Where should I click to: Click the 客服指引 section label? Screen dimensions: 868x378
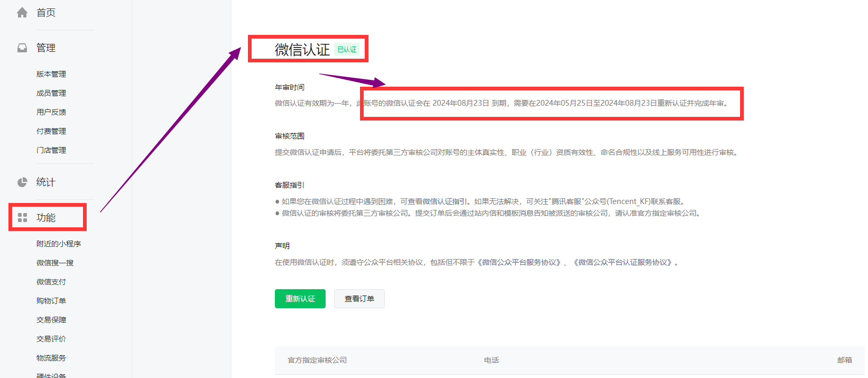coord(290,186)
